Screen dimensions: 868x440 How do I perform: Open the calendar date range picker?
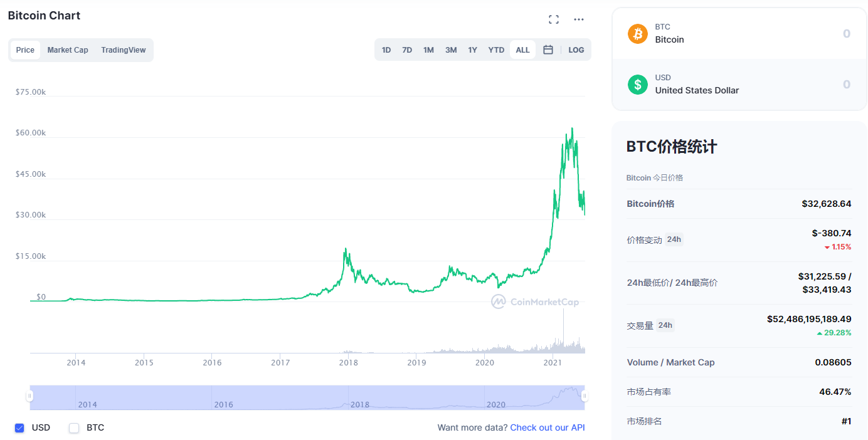(548, 50)
